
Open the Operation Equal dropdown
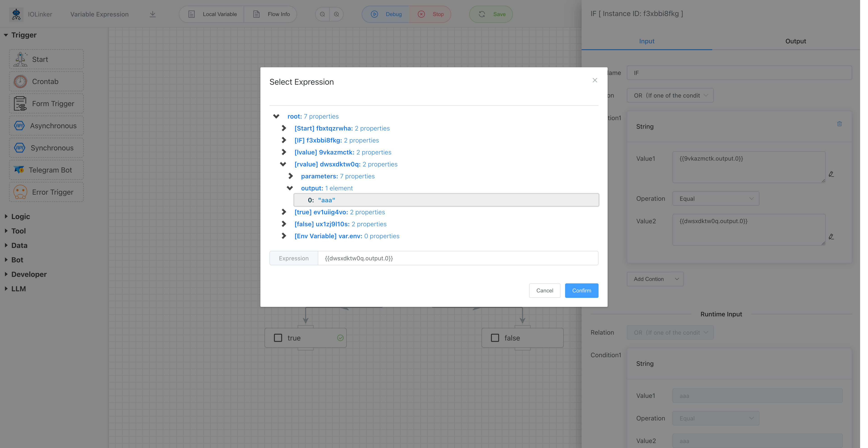click(x=716, y=198)
